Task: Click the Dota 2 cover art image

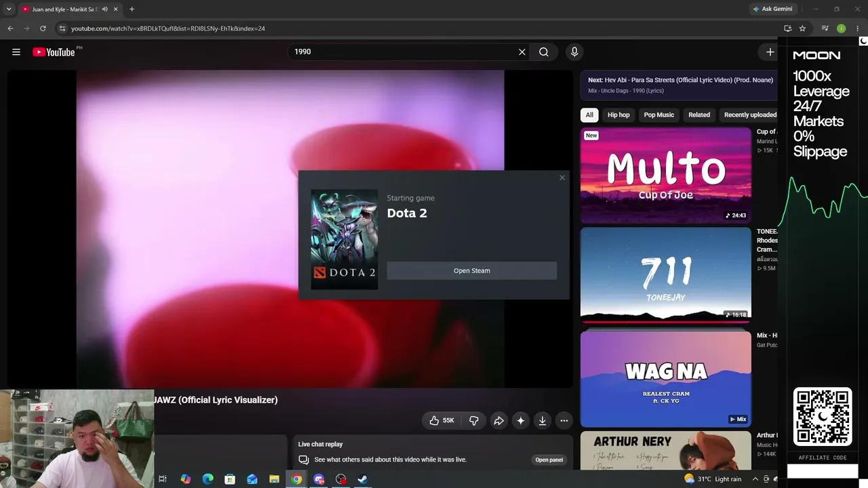Action: [344, 239]
